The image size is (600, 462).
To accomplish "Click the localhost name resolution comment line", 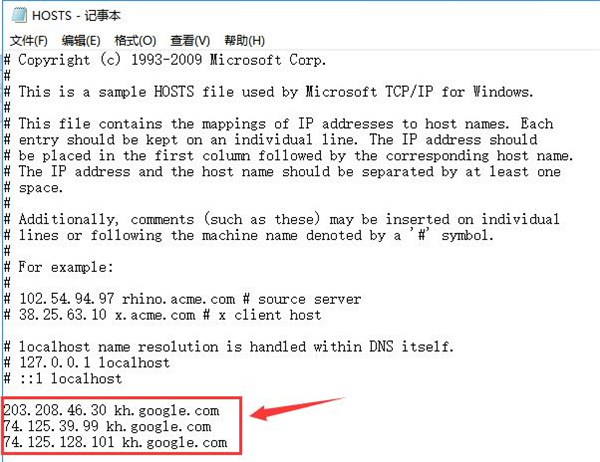I will point(229,347).
